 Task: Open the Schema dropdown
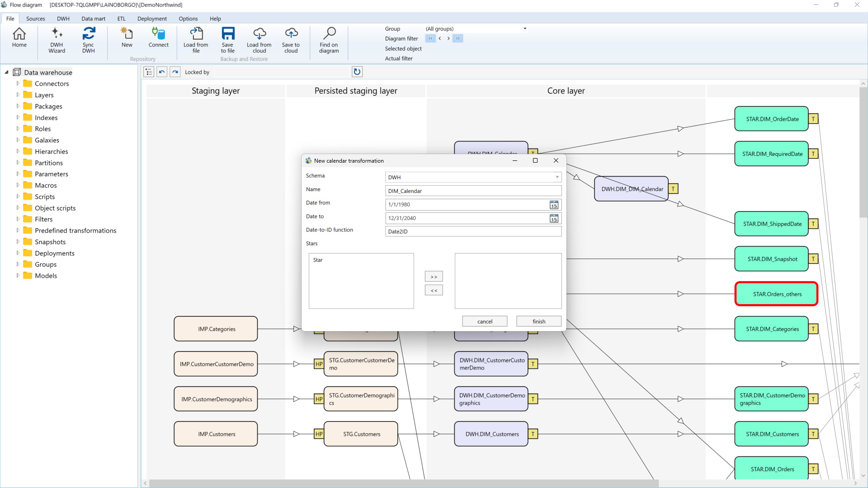pos(557,177)
